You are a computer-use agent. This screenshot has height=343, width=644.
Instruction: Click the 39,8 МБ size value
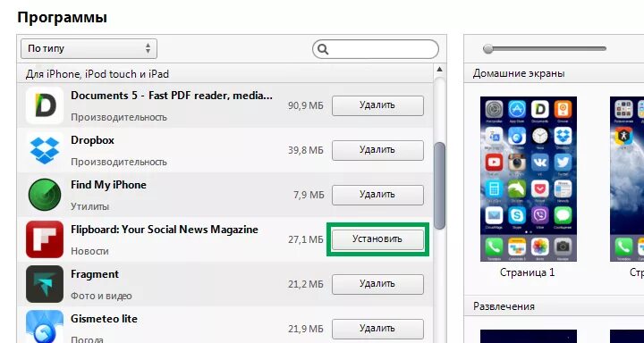coord(306,151)
